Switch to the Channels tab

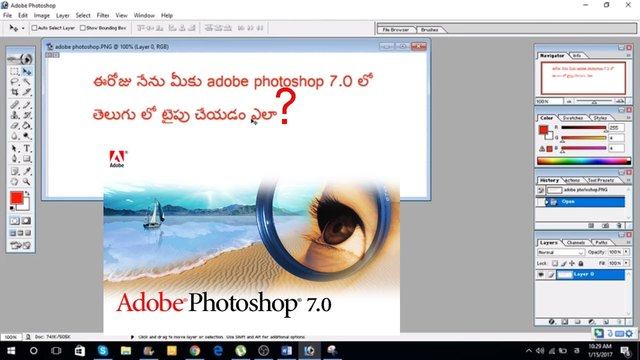[576, 243]
